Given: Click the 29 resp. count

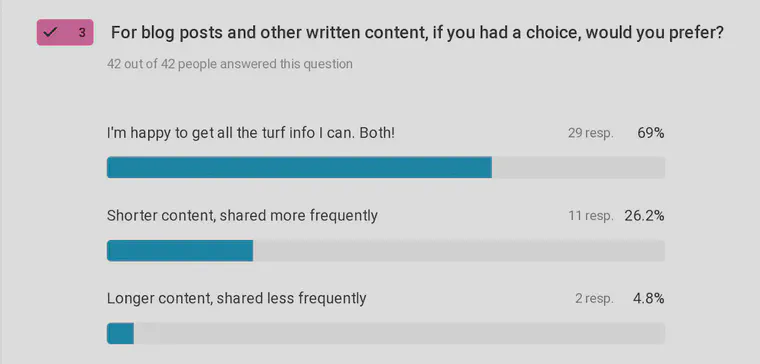Looking at the screenshot, I should (x=590, y=133).
